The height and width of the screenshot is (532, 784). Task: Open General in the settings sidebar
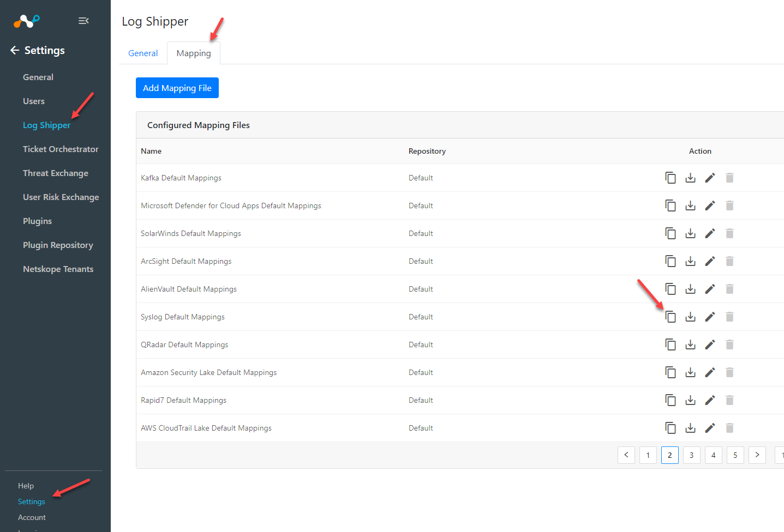(38, 77)
